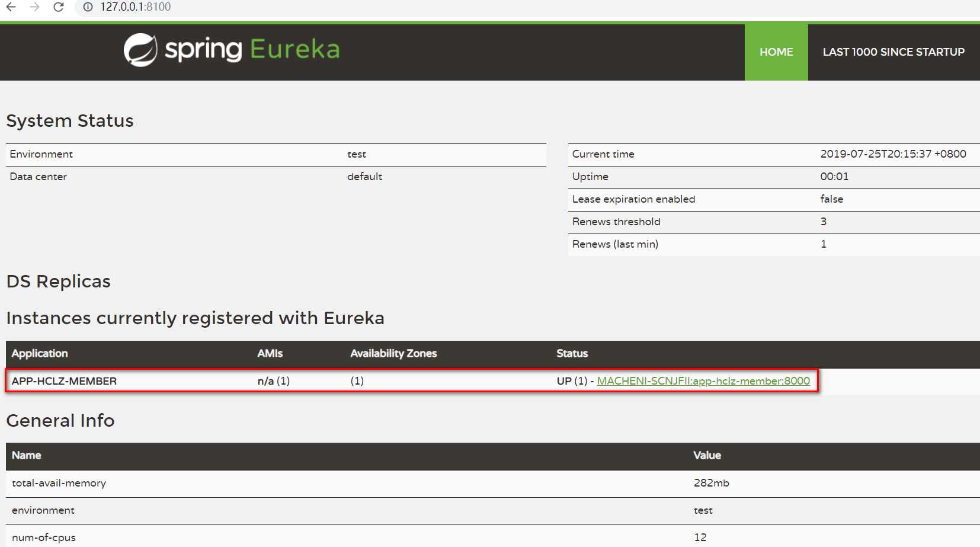Click the DS Replicas heading
The width and height of the screenshot is (980, 547).
[x=58, y=282]
